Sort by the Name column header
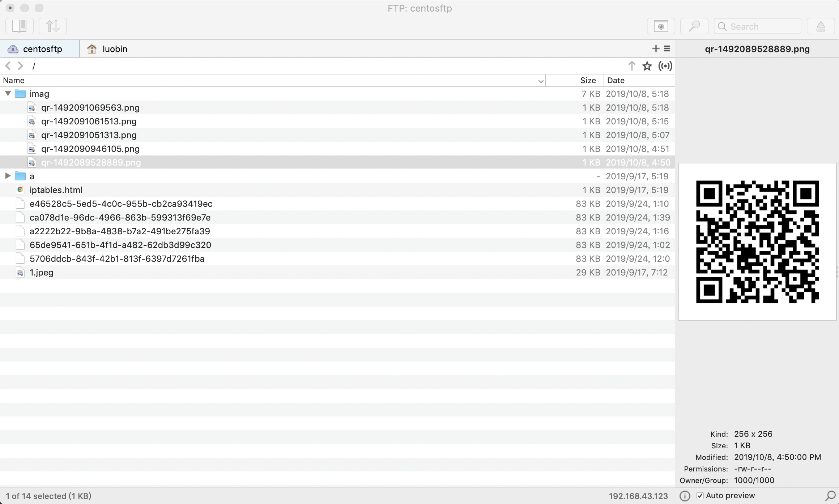839x504 pixels. (x=273, y=80)
